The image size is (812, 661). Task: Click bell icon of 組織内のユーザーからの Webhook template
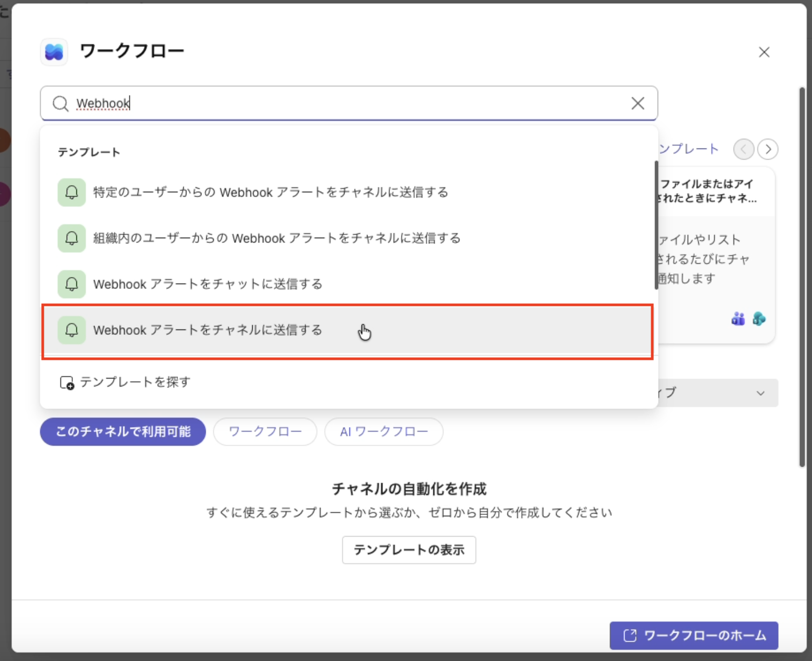72,238
